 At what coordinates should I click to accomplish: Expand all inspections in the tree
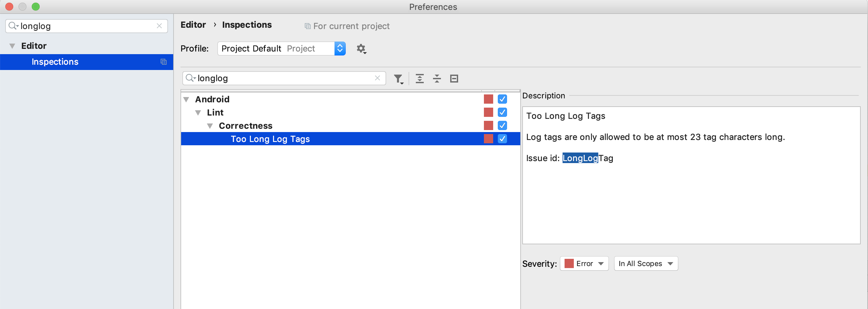tap(419, 78)
